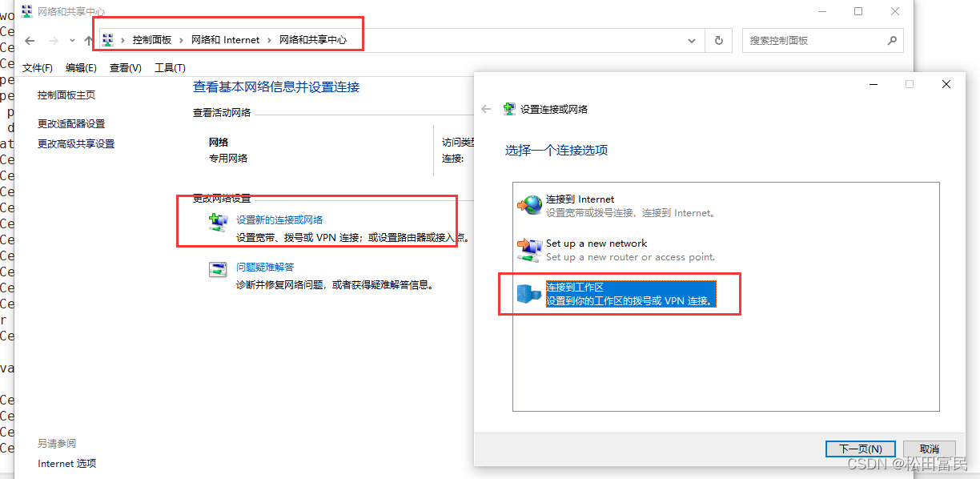Click the 取消 button in dialog
The width and height of the screenshot is (980, 479).
930,449
